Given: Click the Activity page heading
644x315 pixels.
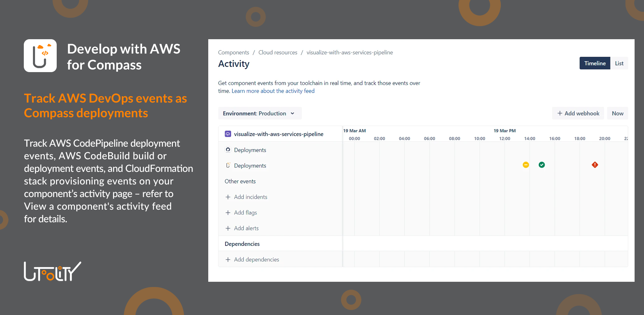Looking at the screenshot, I should pyautogui.click(x=234, y=64).
